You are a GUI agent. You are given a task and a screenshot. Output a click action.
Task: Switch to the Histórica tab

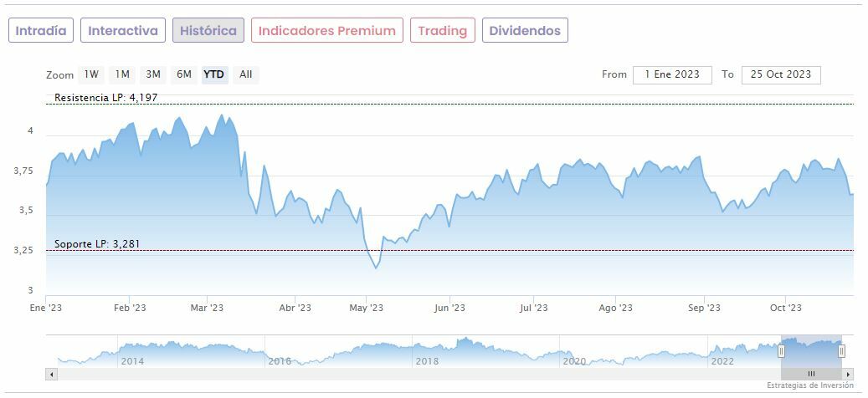click(208, 31)
